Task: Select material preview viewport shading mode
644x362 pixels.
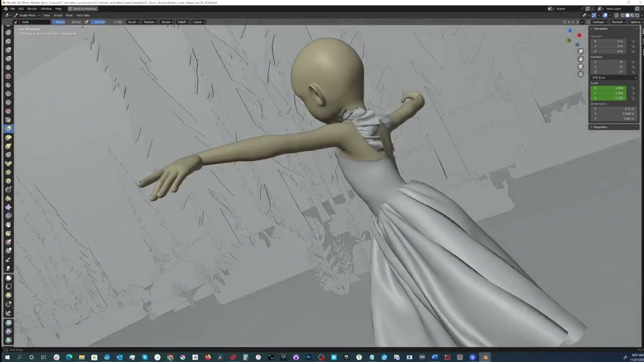Action: click(x=632, y=15)
